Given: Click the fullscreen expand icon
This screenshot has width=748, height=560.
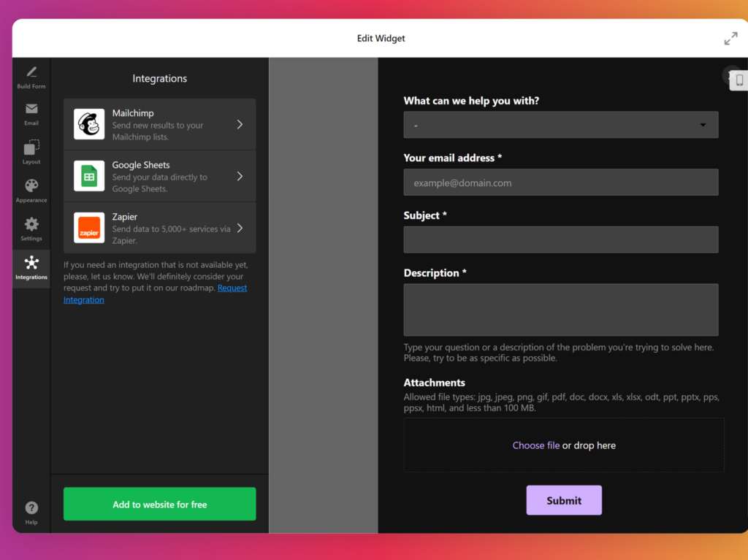Looking at the screenshot, I should [730, 38].
